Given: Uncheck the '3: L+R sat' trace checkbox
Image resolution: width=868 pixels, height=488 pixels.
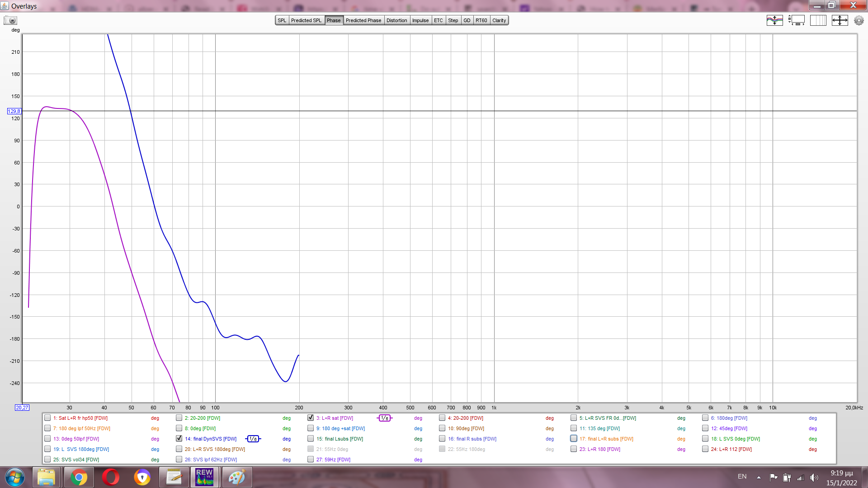Looking at the screenshot, I should coord(311,418).
